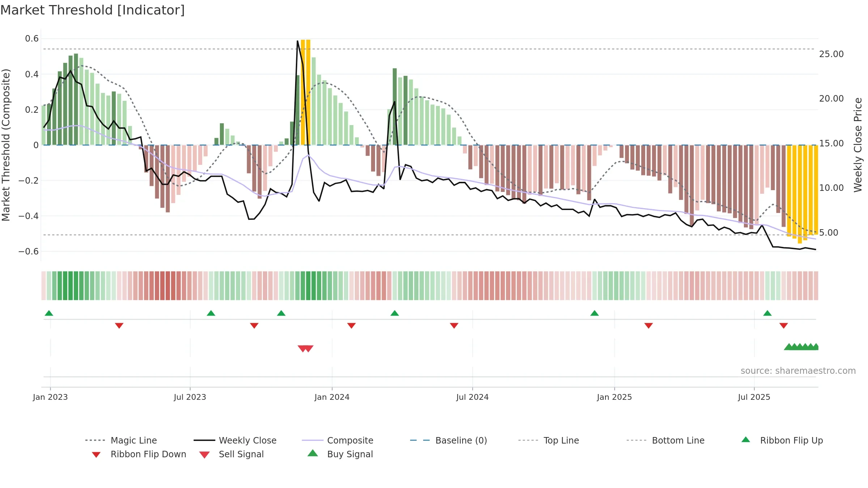868x488 pixels.
Task: Toggle the Baseline (0) legend entry
Action: (448, 440)
